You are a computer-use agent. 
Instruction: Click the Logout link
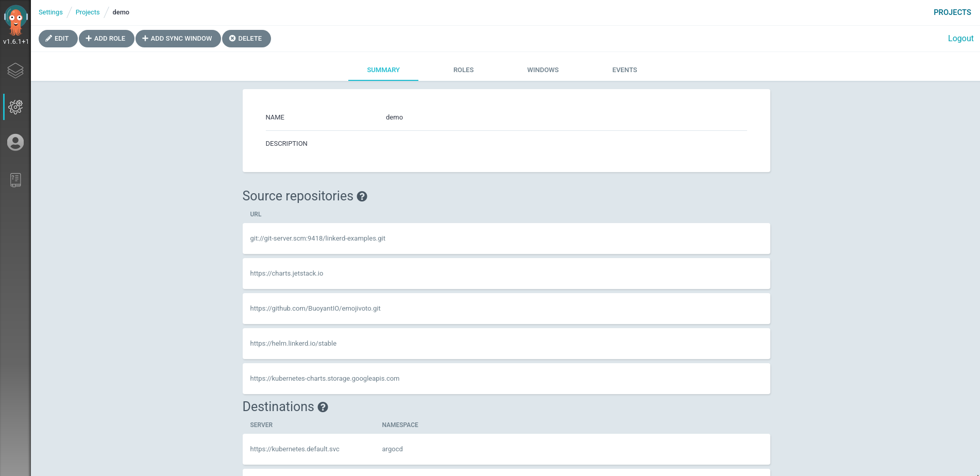tap(960, 38)
